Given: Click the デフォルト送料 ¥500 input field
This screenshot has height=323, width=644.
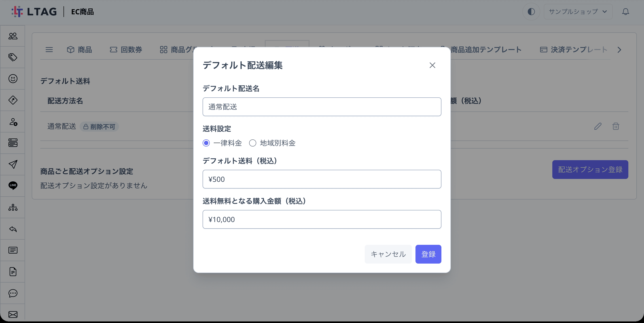Looking at the screenshot, I should (x=322, y=179).
